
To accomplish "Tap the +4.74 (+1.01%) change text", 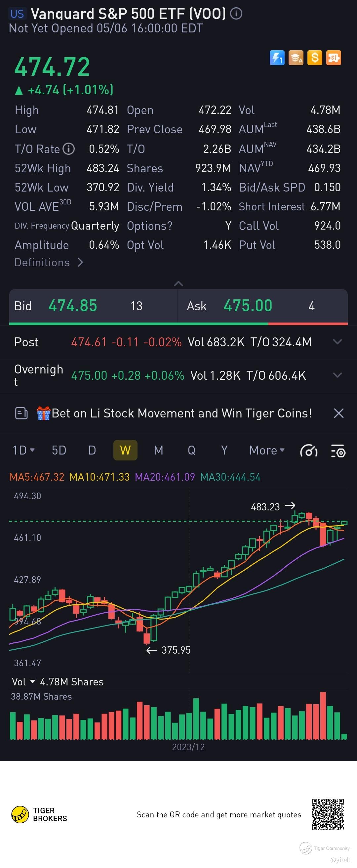I will [x=71, y=90].
